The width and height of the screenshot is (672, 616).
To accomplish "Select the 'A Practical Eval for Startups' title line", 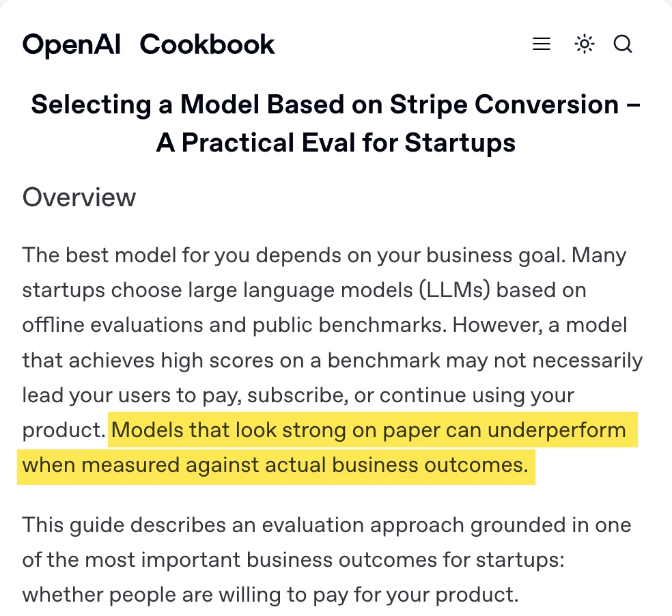I will [335, 142].
